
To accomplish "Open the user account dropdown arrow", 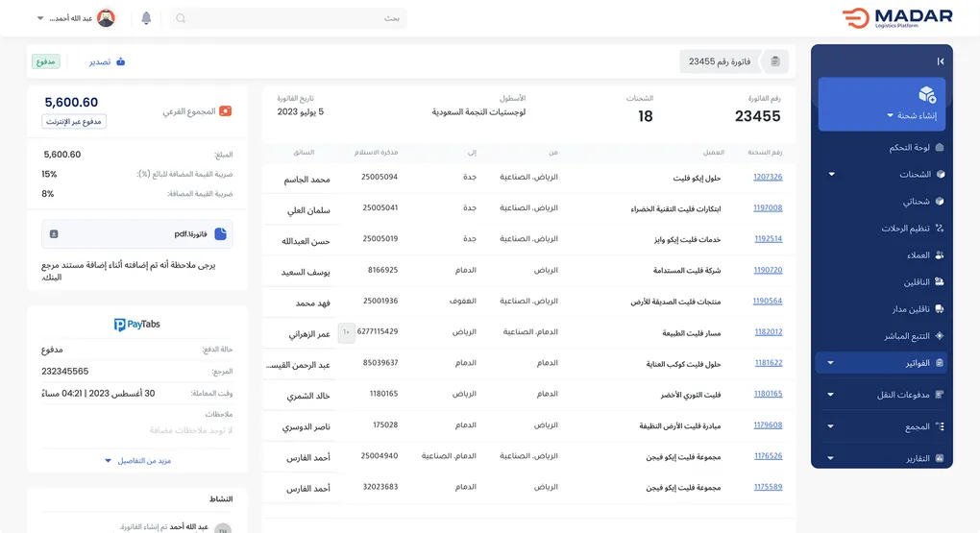I will tap(40, 18).
